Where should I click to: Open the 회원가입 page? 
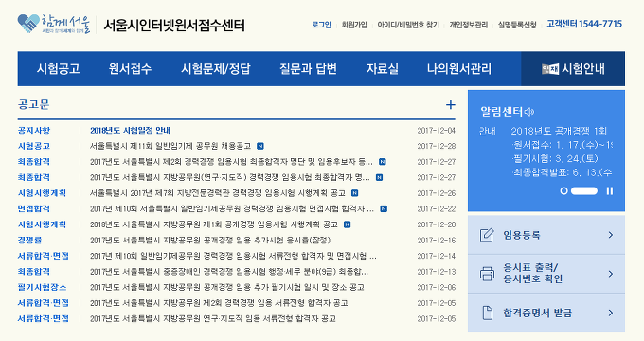pos(354,25)
